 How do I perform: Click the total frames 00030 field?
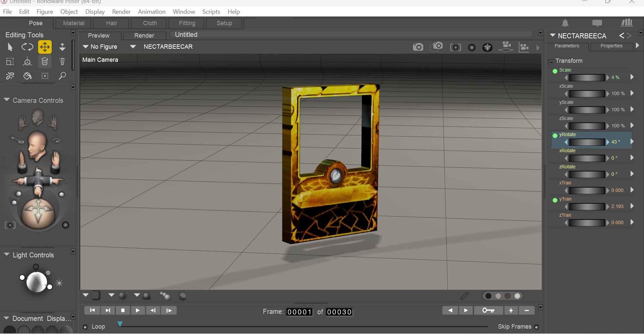point(339,312)
